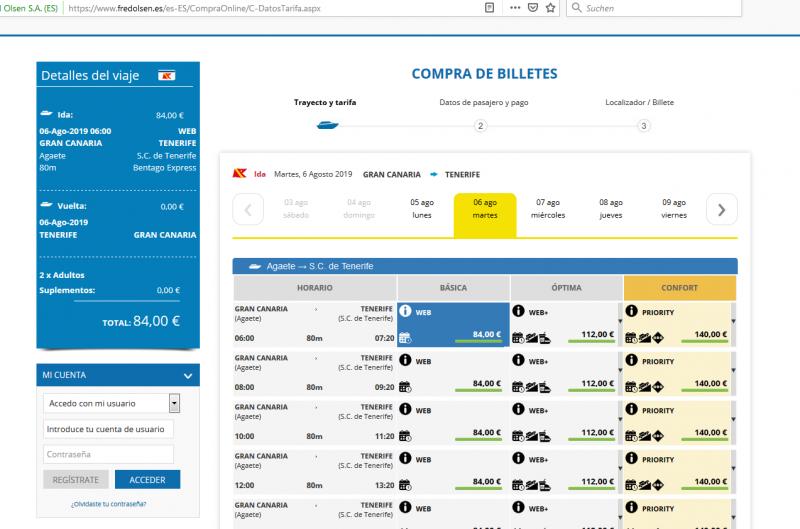
Task: Click info icon for 08:00 PRIORITY fare
Action: (x=632, y=360)
